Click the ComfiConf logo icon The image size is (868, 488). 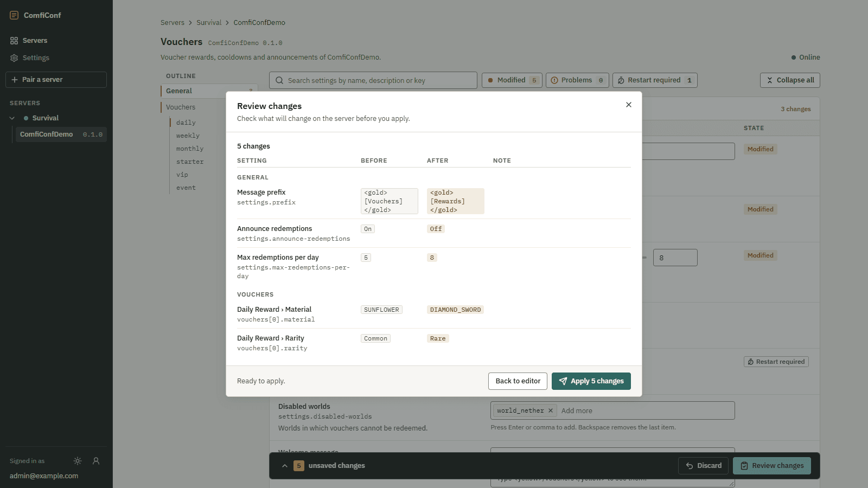coord(14,15)
